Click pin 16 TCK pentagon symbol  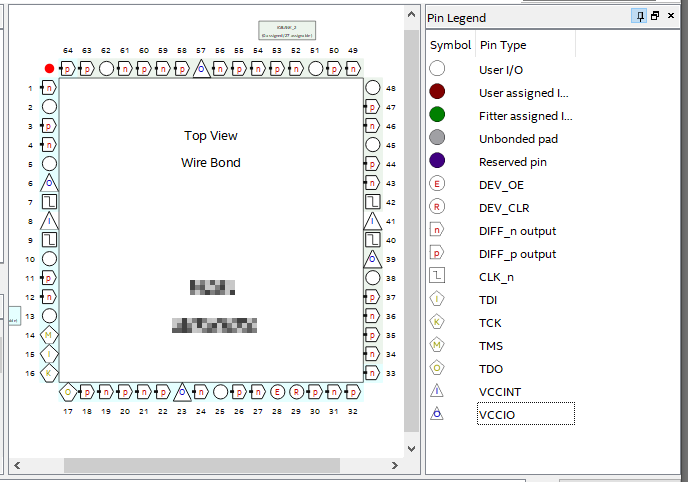coord(49,373)
